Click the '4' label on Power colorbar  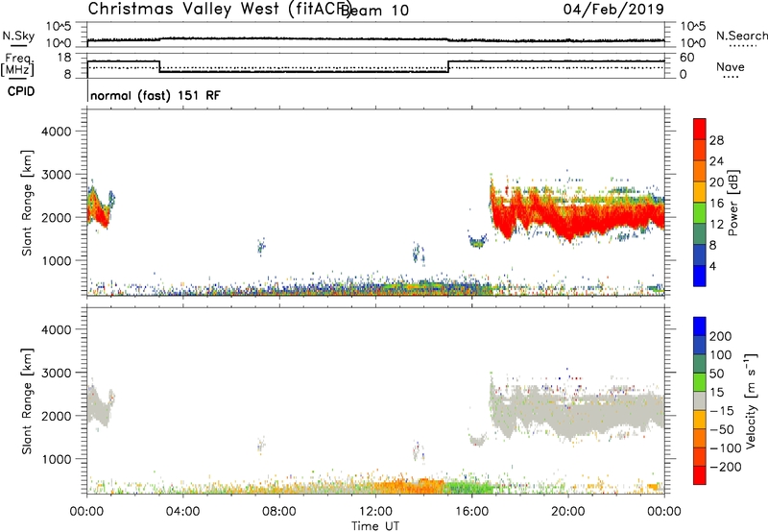(x=713, y=266)
